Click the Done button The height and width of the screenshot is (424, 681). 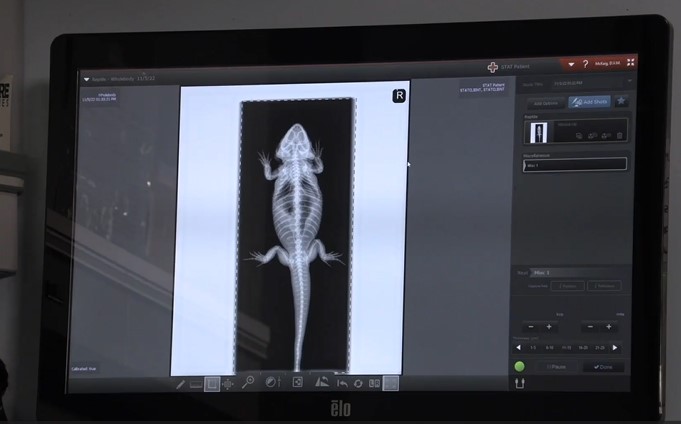[603, 367]
